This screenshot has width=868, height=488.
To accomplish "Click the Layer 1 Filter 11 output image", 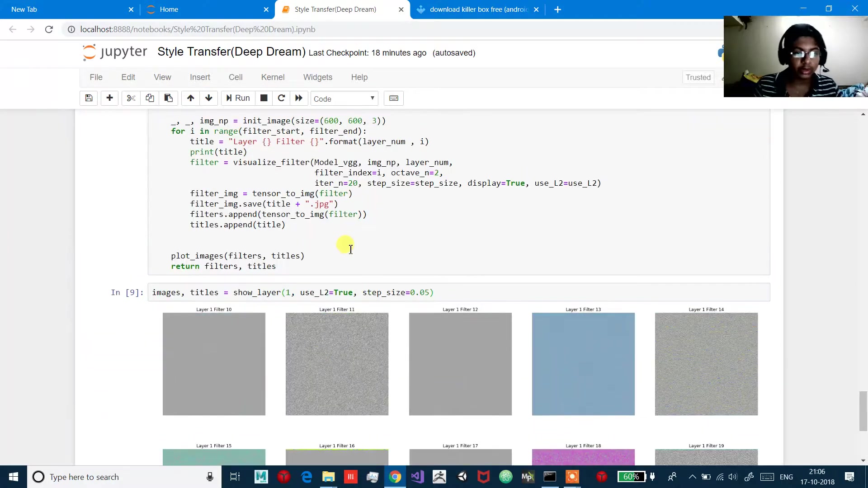I will coord(337,364).
